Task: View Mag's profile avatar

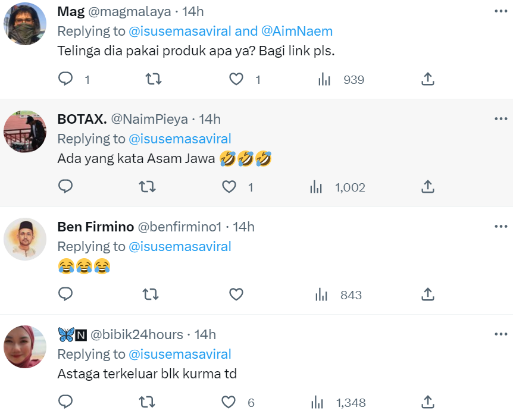Action: (x=25, y=23)
